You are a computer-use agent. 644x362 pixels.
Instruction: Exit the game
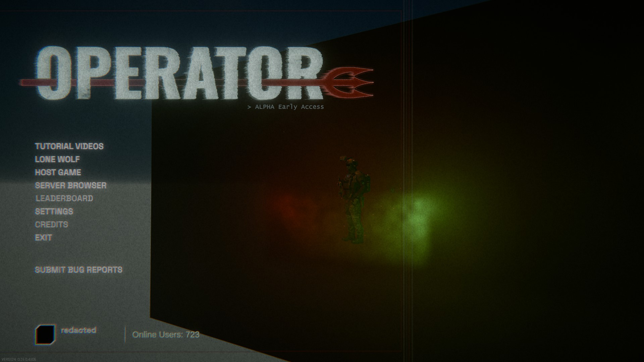coord(43,238)
